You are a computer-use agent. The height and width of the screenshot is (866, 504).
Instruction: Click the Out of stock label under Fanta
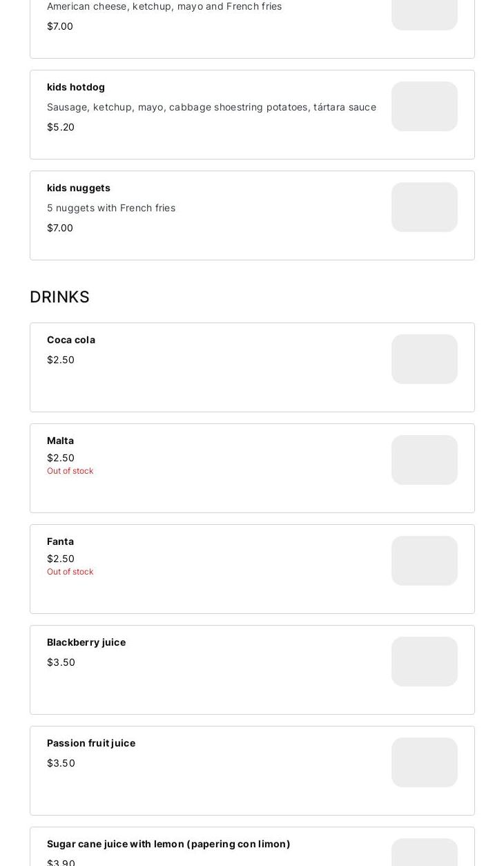70,572
